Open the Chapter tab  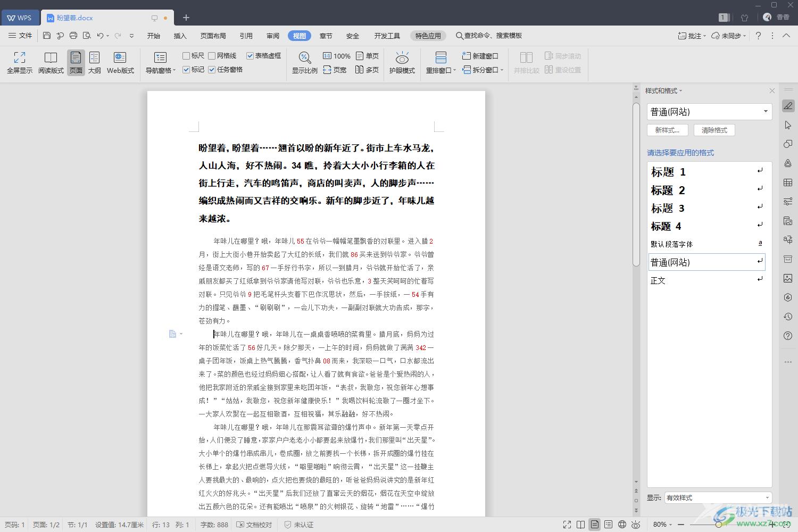click(326, 36)
